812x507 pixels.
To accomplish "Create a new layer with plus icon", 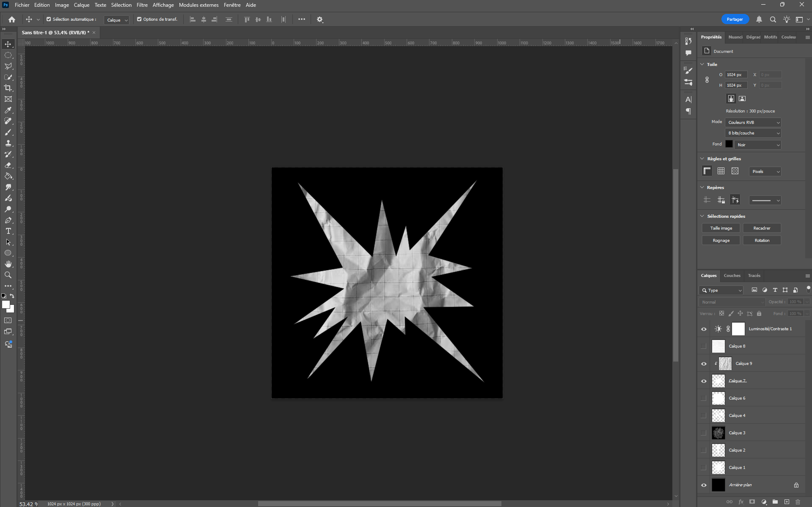I will pyautogui.click(x=787, y=502).
